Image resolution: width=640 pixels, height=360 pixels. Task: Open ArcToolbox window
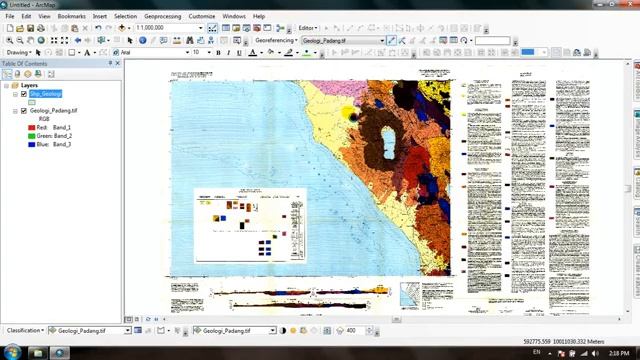coord(257,28)
